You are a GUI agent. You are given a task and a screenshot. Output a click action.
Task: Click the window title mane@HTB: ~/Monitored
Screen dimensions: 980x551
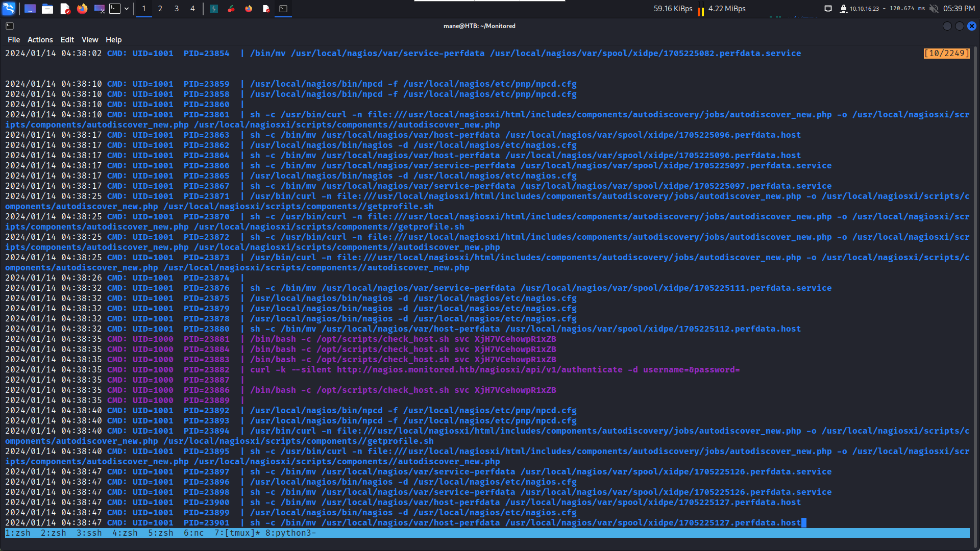point(479,26)
